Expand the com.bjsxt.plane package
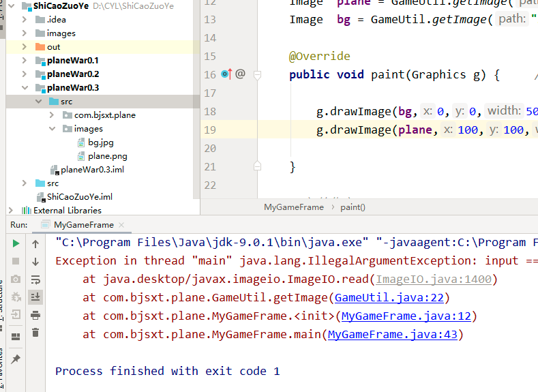The height and width of the screenshot is (392, 538). pyautogui.click(x=52, y=115)
